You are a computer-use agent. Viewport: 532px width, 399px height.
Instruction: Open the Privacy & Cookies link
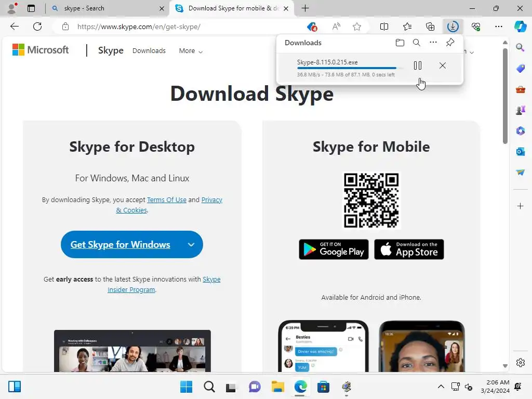pyautogui.click(x=169, y=205)
